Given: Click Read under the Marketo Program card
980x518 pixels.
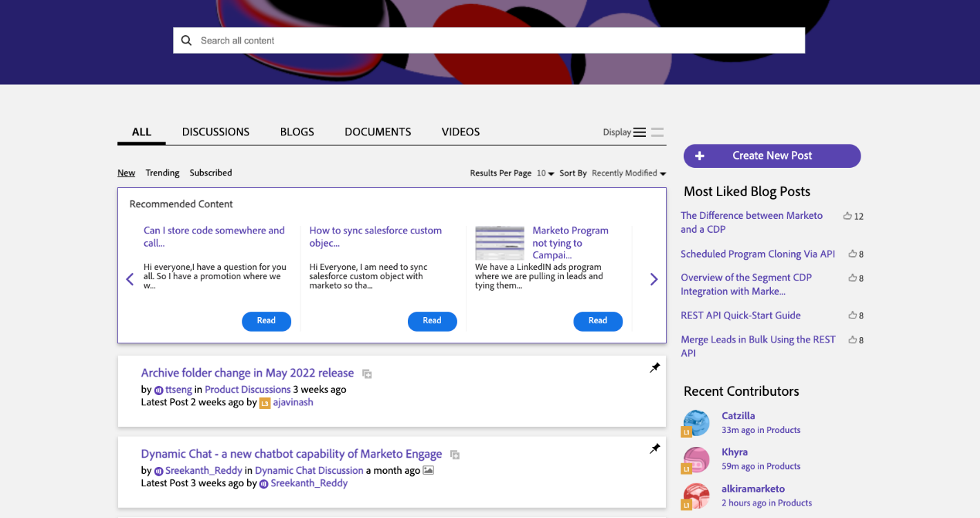Looking at the screenshot, I should pos(598,321).
